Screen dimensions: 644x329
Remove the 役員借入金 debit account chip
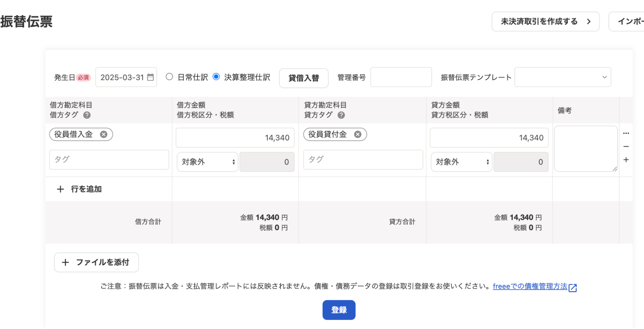click(x=103, y=135)
